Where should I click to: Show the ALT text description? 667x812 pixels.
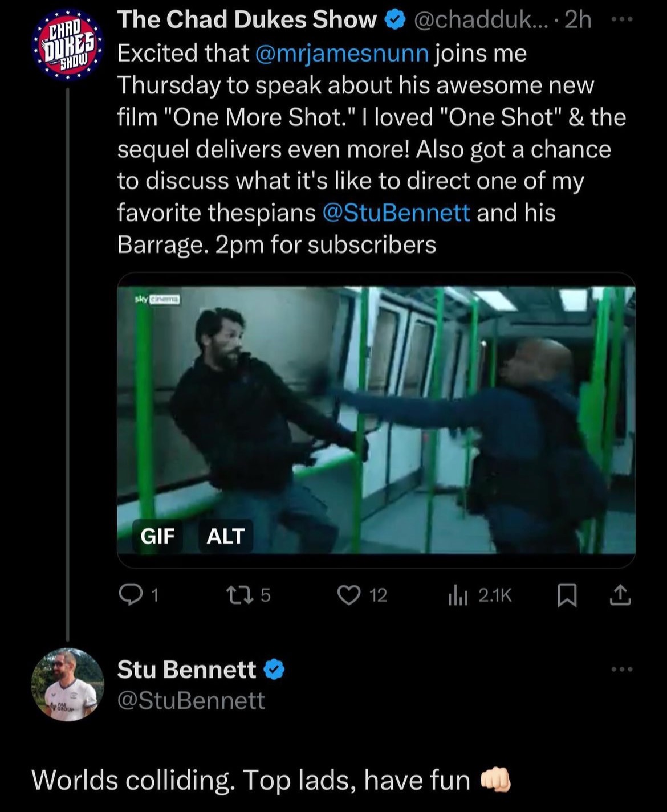tap(225, 536)
